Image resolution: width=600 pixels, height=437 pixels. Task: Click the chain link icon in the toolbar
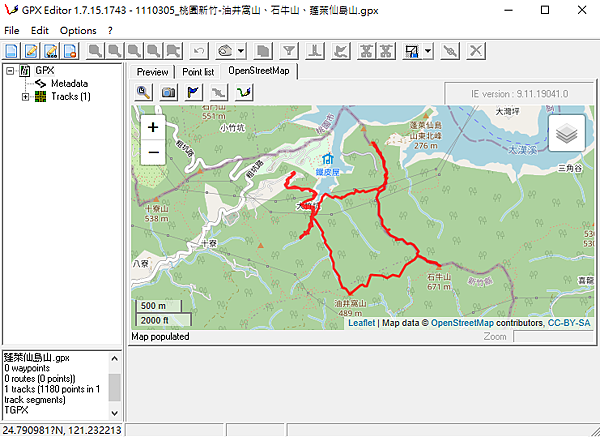tap(450, 51)
